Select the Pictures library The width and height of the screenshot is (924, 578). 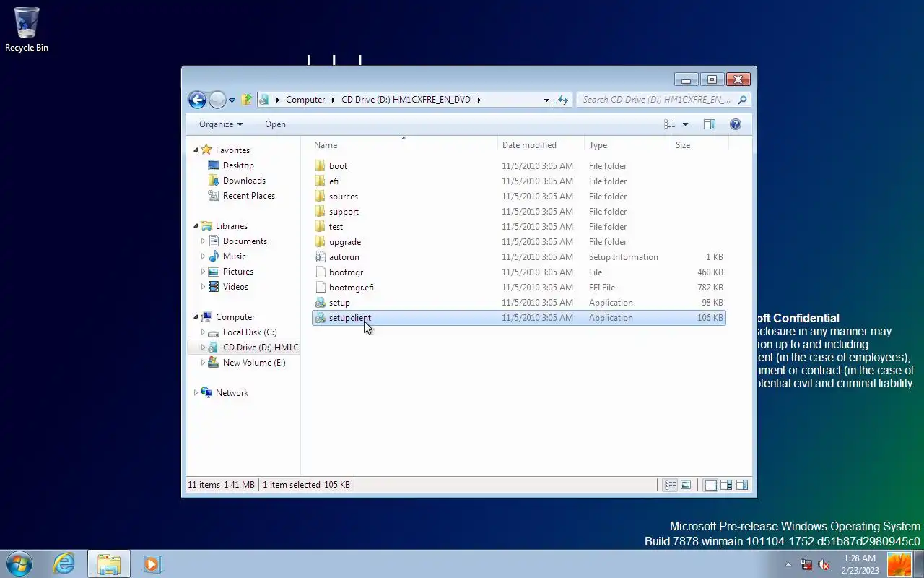[237, 272]
